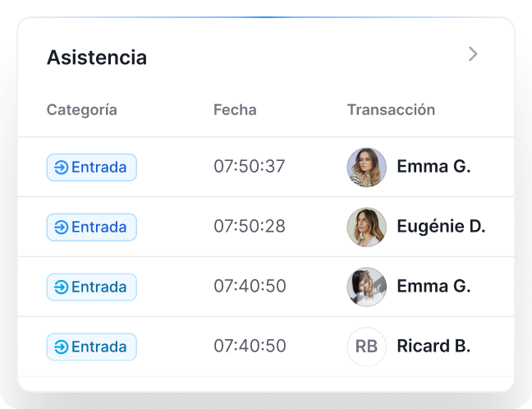Click the Entrada icon in first row

tap(62, 168)
